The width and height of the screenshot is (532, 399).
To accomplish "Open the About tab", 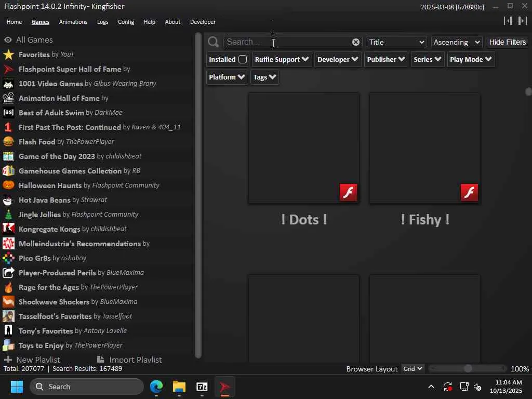I will [172, 22].
